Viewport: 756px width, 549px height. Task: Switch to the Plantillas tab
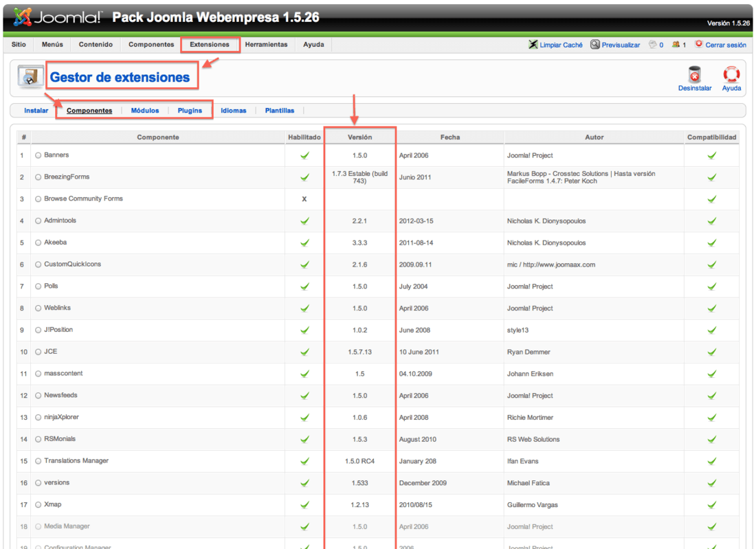(x=280, y=111)
